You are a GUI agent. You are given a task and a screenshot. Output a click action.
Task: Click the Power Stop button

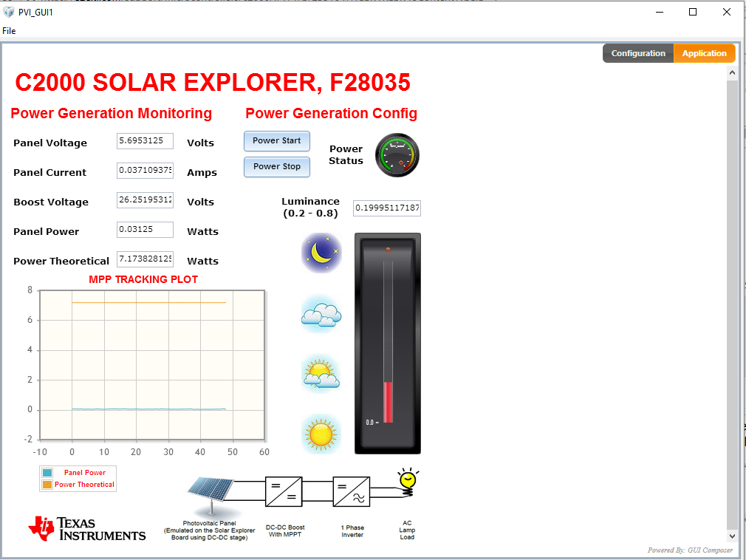tap(277, 166)
